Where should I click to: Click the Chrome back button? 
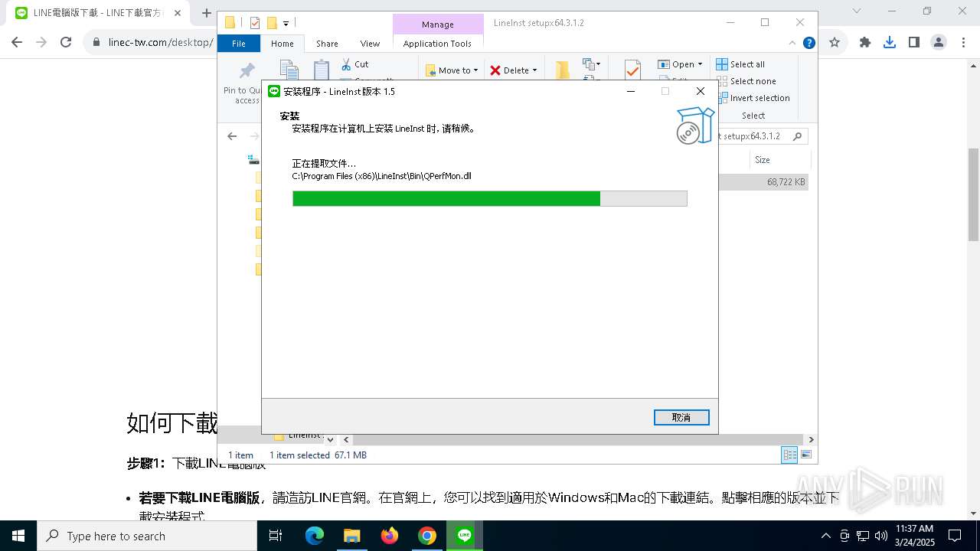17,42
